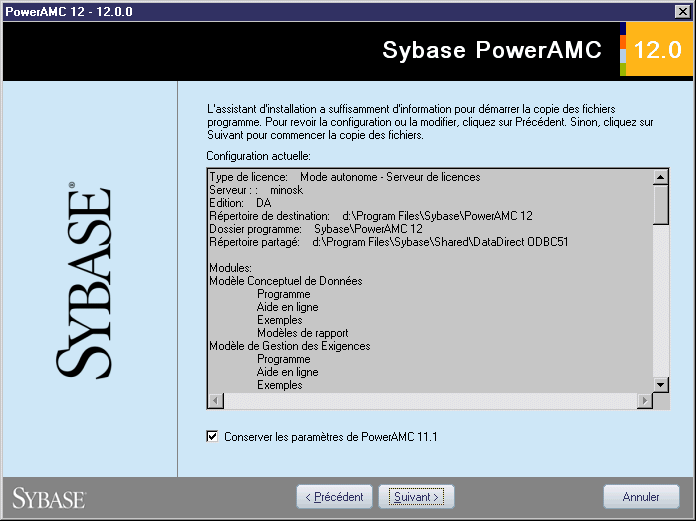Click 'Modèles de rapport' line
The width and height of the screenshot is (696, 521).
tap(303, 333)
